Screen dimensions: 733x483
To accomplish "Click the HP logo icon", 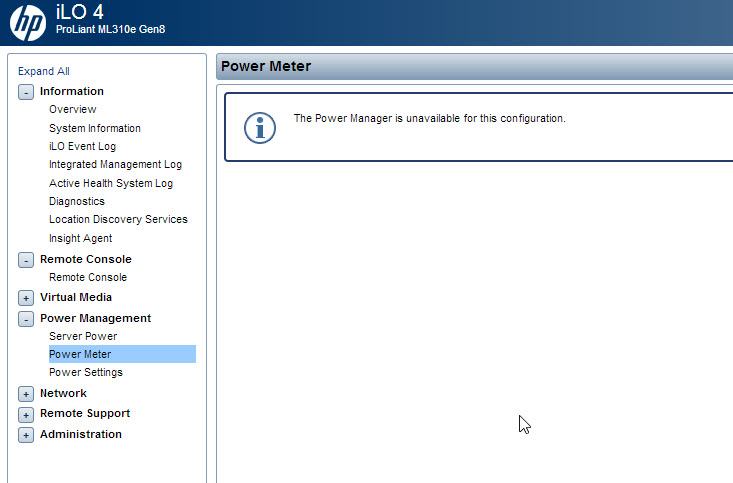I will [28, 22].
